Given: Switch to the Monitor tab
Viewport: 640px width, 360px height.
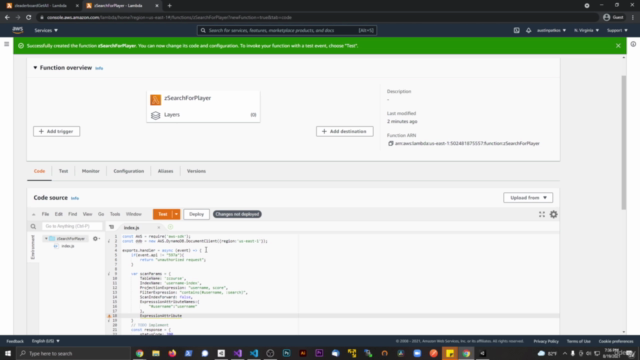Looking at the screenshot, I should click(91, 171).
